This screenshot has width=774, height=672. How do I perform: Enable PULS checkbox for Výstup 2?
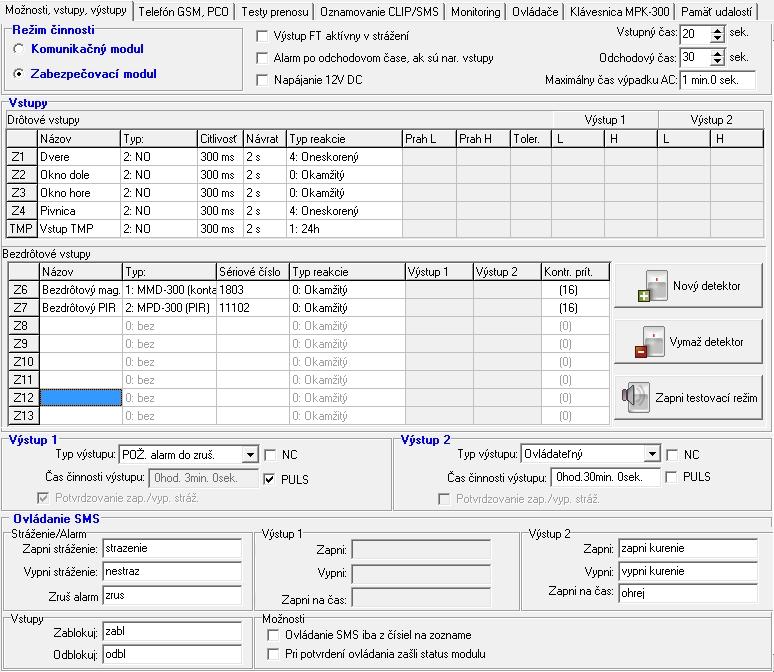pos(671,477)
